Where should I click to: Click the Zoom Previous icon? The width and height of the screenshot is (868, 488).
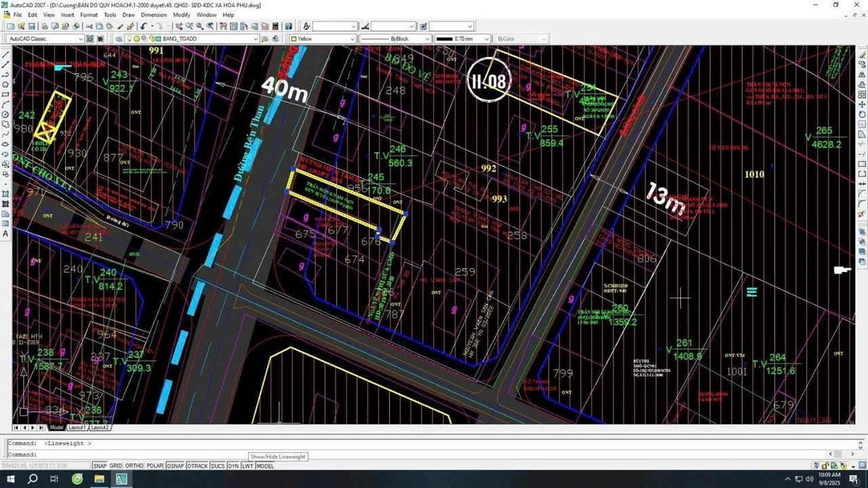(210, 26)
